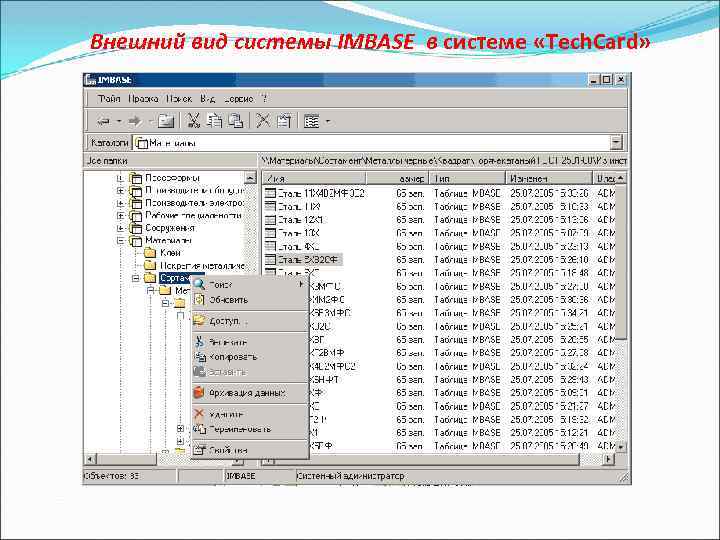Click the file list scroll-down arrow

click(x=620, y=446)
